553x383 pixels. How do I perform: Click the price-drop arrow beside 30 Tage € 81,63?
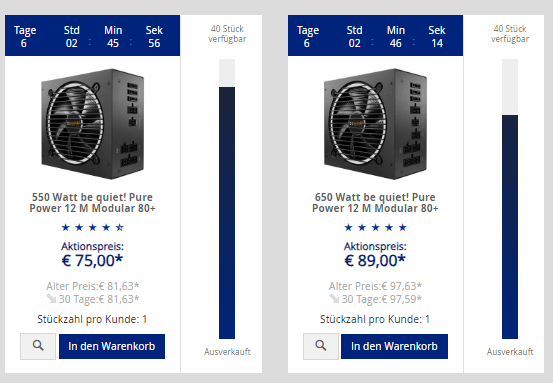pyautogui.click(x=51, y=299)
